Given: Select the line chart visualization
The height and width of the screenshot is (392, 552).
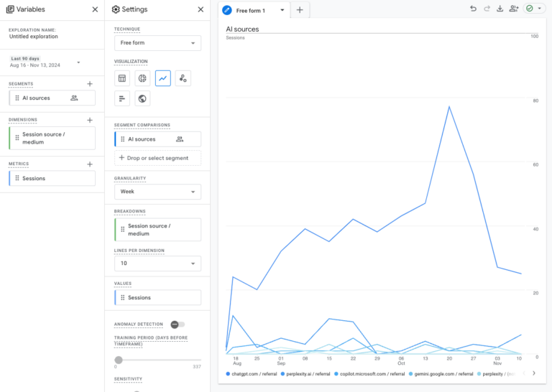Looking at the screenshot, I should [163, 78].
